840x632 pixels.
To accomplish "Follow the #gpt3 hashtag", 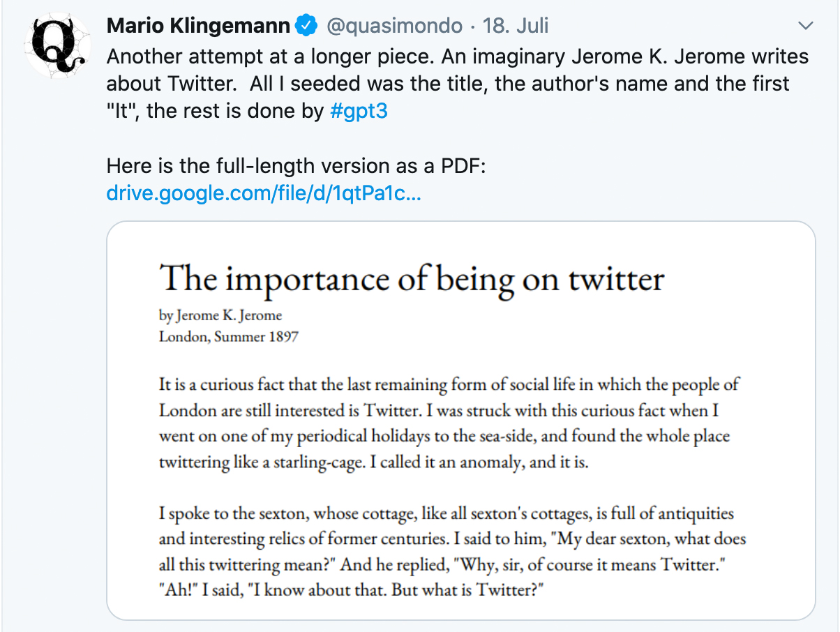I will pyautogui.click(x=358, y=110).
